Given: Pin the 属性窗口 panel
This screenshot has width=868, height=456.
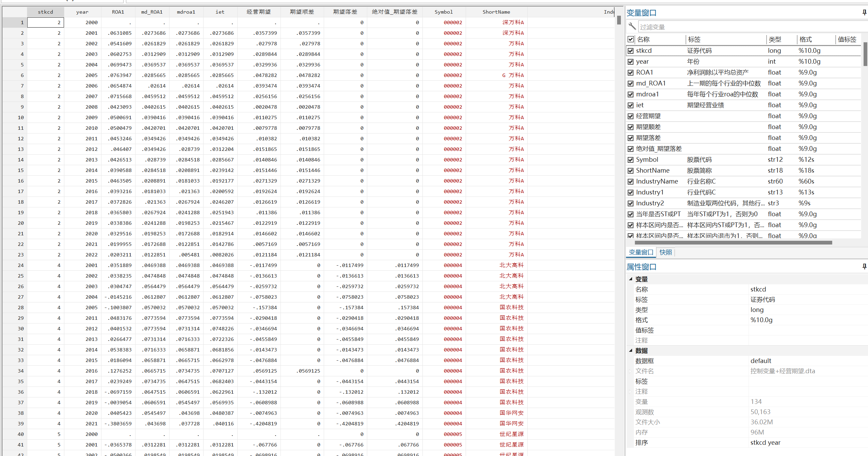Looking at the screenshot, I should (x=864, y=266).
